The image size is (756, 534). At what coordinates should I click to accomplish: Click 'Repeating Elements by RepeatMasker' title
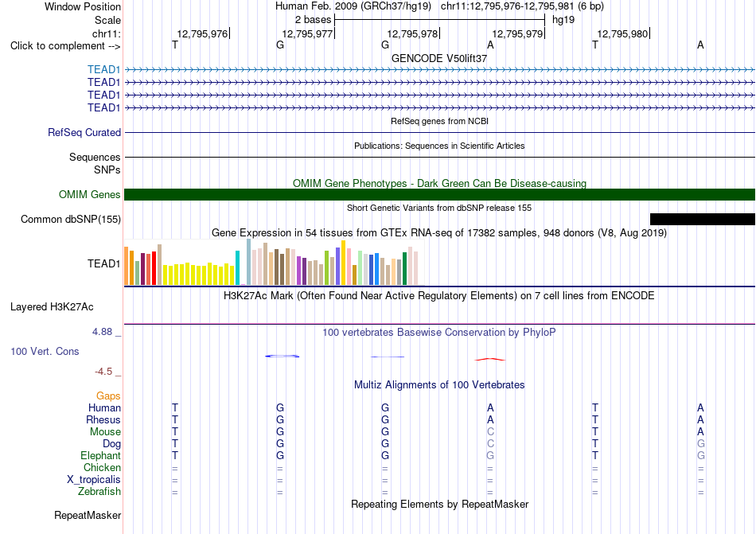coord(439,504)
